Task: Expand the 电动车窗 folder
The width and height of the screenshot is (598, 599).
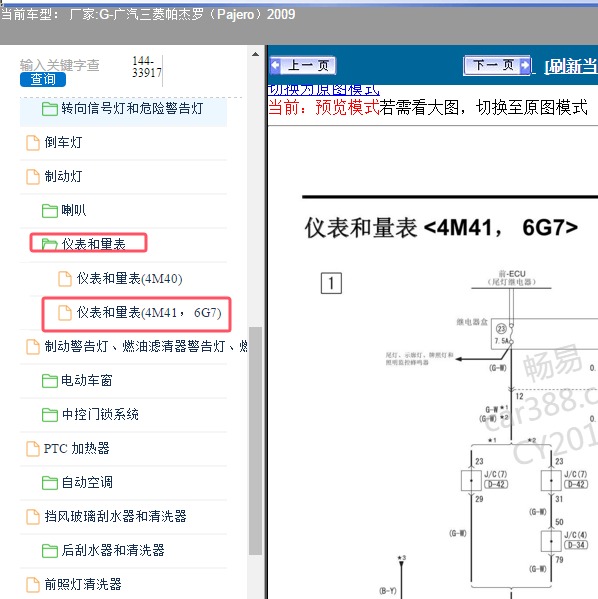Action: pyautogui.click(x=87, y=380)
